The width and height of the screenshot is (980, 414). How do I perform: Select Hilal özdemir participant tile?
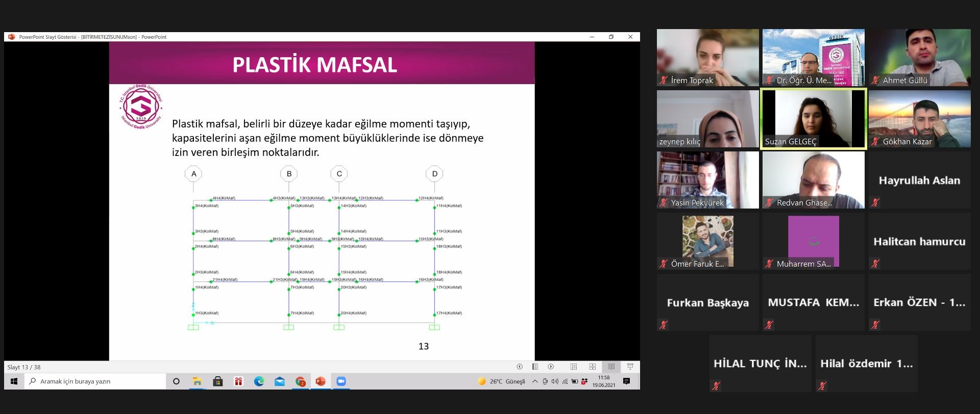point(867,364)
